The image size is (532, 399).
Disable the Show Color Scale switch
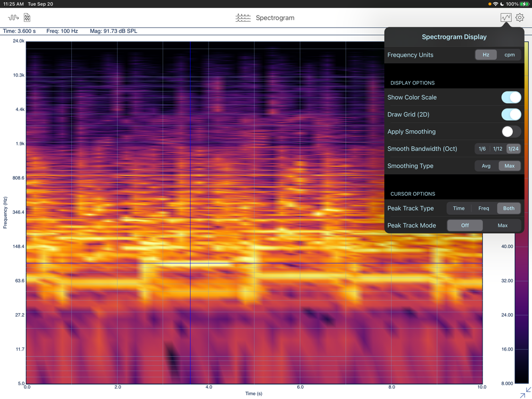click(511, 97)
